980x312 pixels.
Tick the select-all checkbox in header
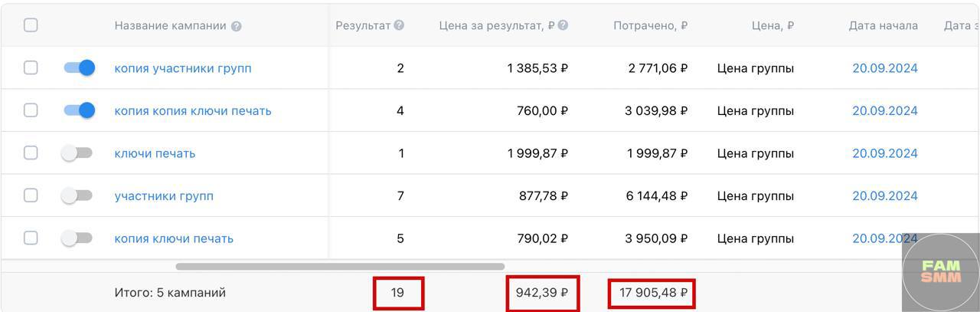pos(31,25)
